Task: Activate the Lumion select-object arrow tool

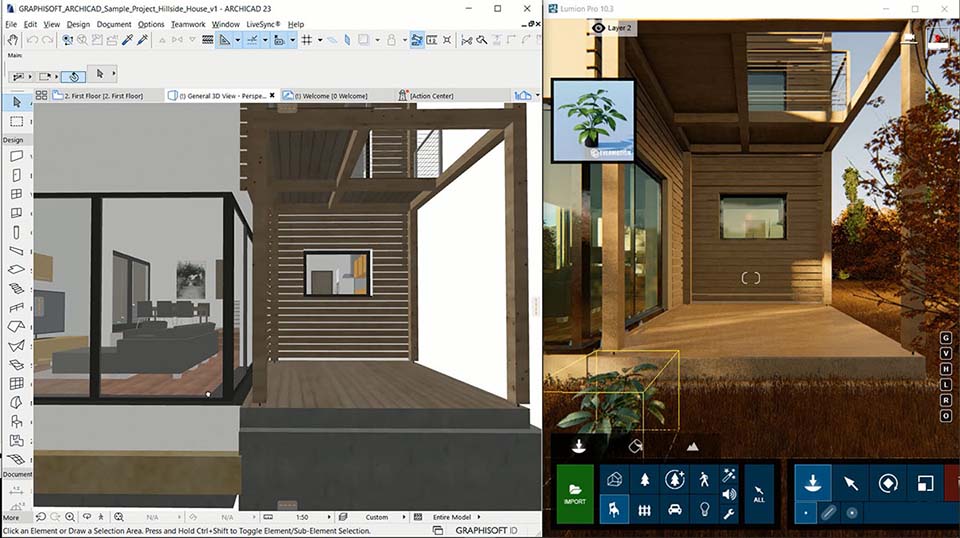Action: tap(850, 483)
